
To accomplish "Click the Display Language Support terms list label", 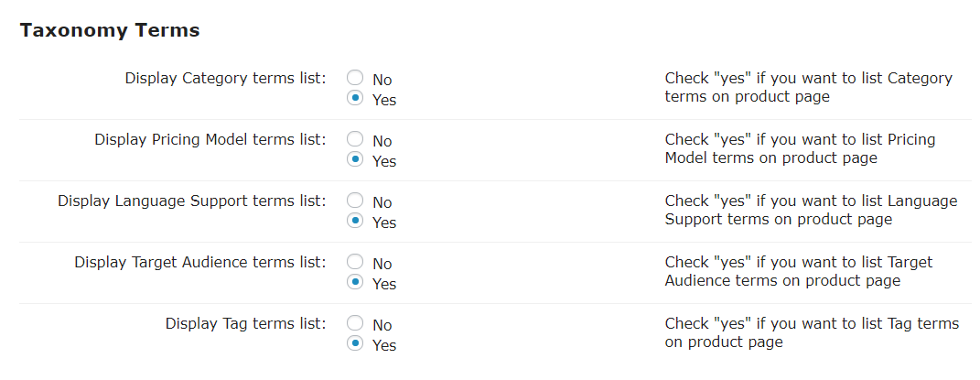I will click(x=191, y=201).
